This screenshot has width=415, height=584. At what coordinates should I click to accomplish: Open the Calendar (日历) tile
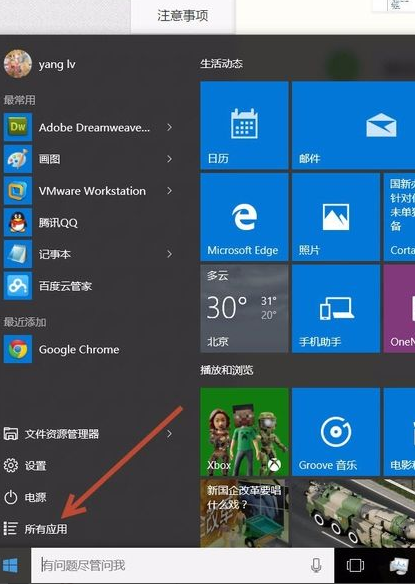[x=244, y=126]
